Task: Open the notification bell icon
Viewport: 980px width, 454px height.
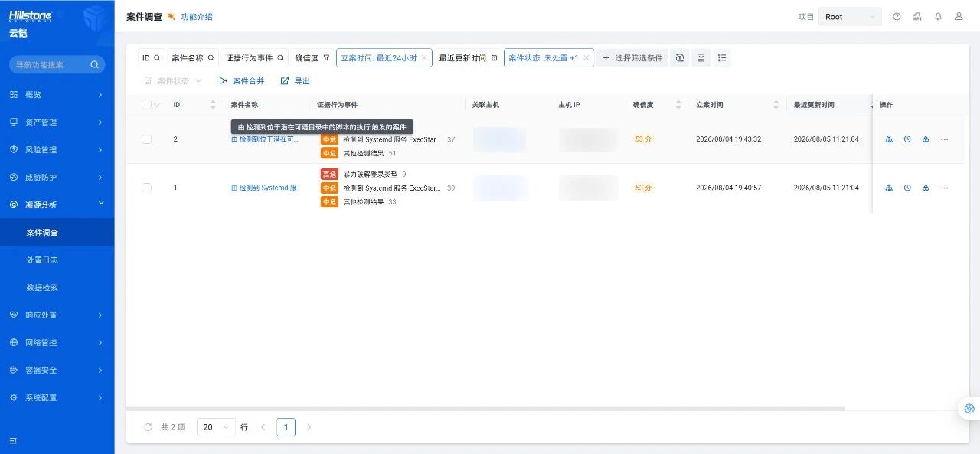Action: (938, 17)
